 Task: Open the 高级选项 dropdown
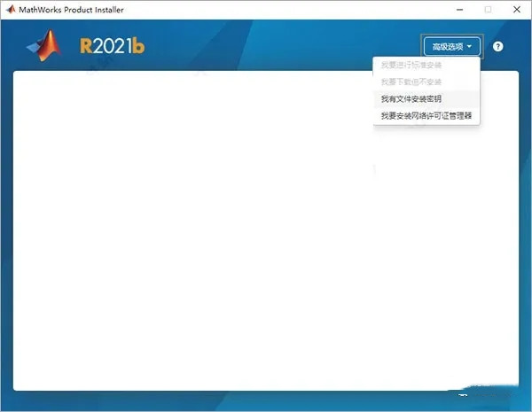click(x=451, y=46)
